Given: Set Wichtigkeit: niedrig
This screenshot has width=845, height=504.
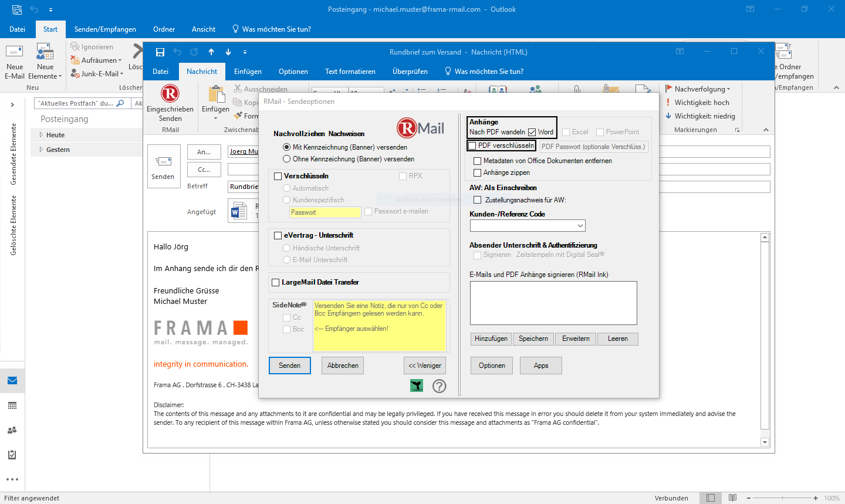Looking at the screenshot, I should [x=700, y=116].
